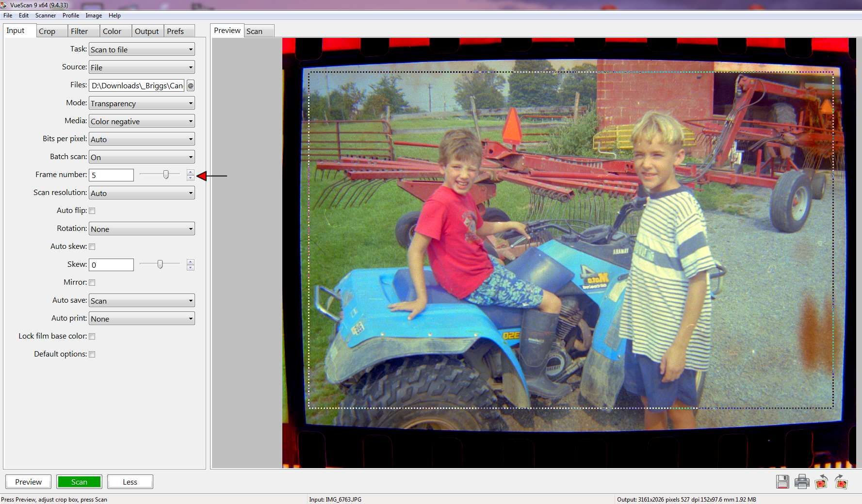Viewport: 862px width, 504px height.
Task: Open the Image menu
Action: pos(93,15)
